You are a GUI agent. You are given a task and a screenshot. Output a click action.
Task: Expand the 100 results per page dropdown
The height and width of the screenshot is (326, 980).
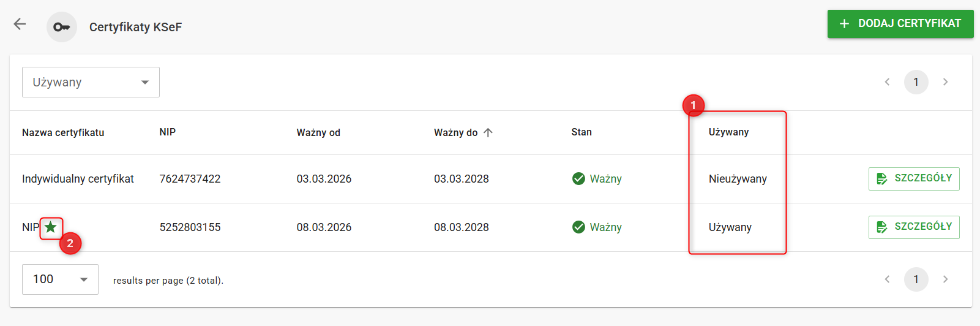[60, 279]
